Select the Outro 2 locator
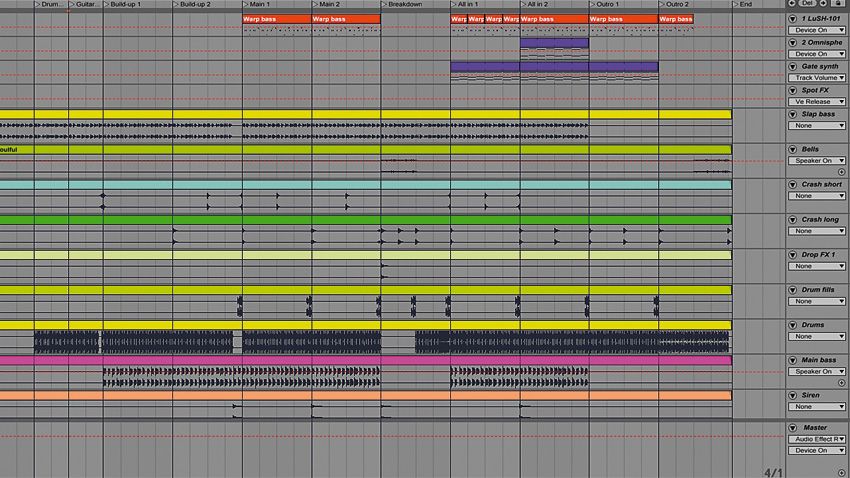The image size is (850, 478). (x=674, y=4)
